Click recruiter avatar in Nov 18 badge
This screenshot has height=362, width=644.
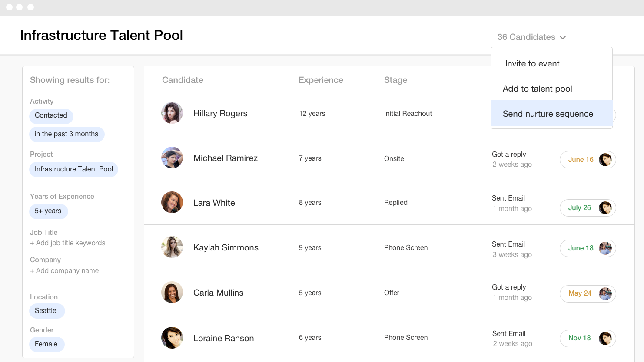tap(605, 339)
